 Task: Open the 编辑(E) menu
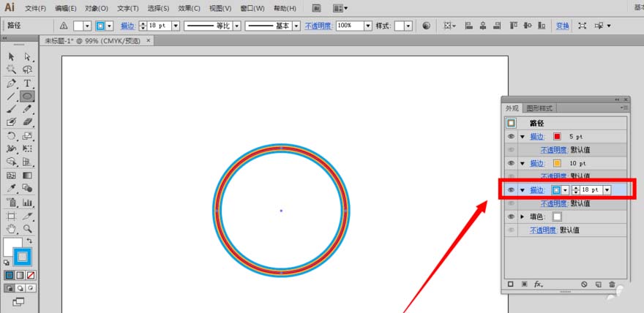pyautogui.click(x=66, y=8)
